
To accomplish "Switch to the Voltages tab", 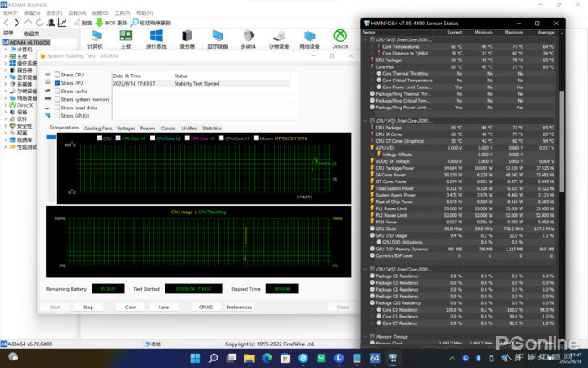I will tap(126, 129).
